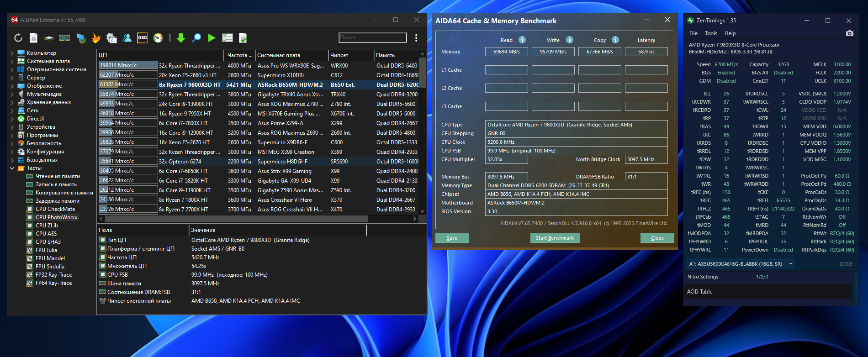868x357 pixels.
Task: Select the CPU AES test
Action: tap(46, 234)
